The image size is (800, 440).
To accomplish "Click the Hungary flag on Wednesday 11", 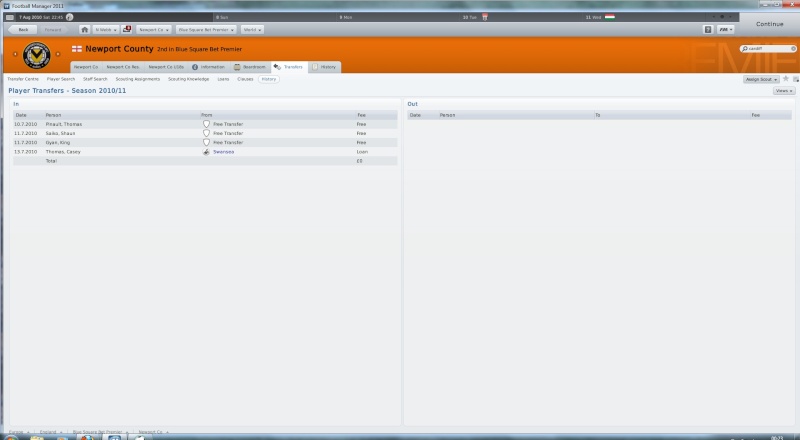I will click(x=610, y=17).
